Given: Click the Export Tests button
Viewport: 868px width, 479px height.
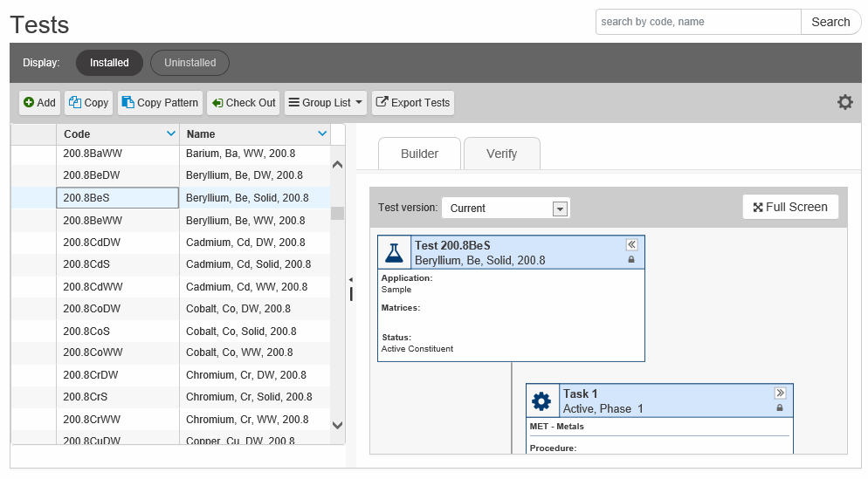Looking at the screenshot, I should 412,103.
